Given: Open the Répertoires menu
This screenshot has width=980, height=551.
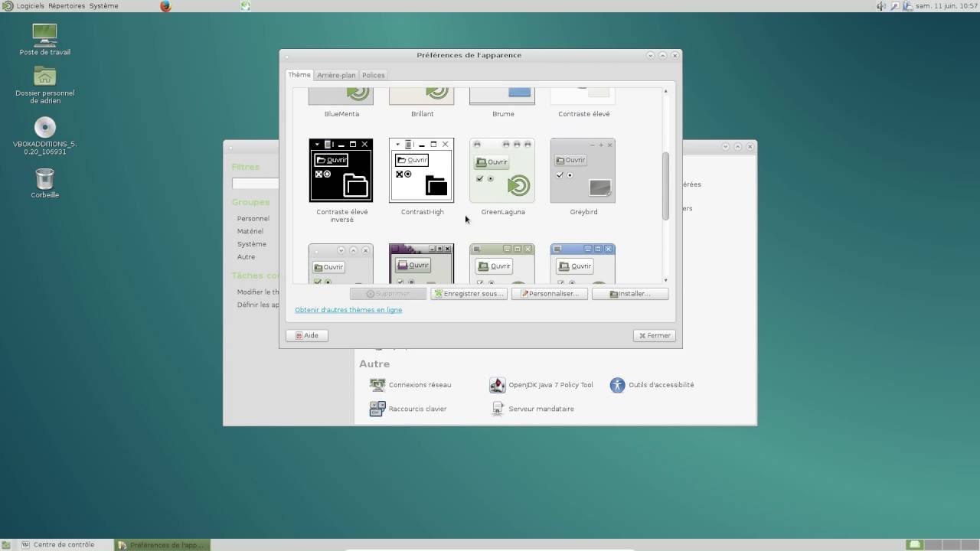Looking at the screenshot, I should pos(67,6).
